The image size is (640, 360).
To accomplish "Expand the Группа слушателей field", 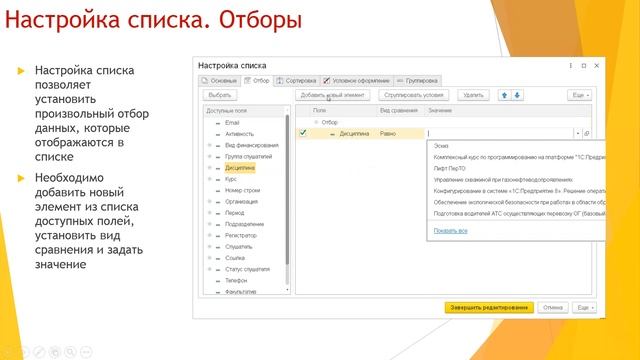I will [x=210, y=156].
